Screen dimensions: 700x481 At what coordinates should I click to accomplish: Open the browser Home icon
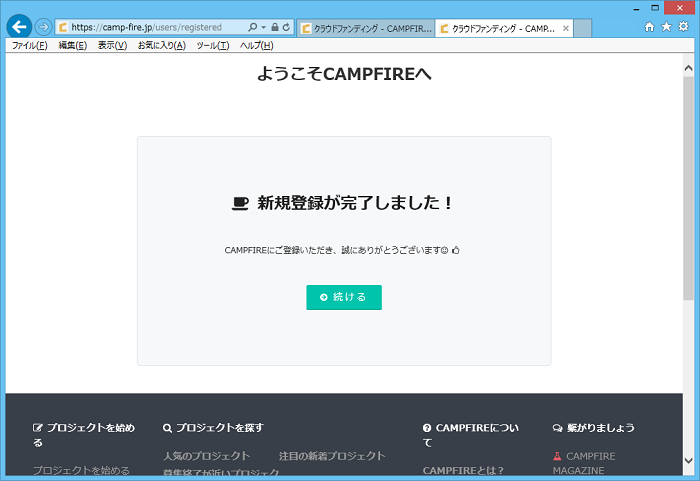pos(650,27)
